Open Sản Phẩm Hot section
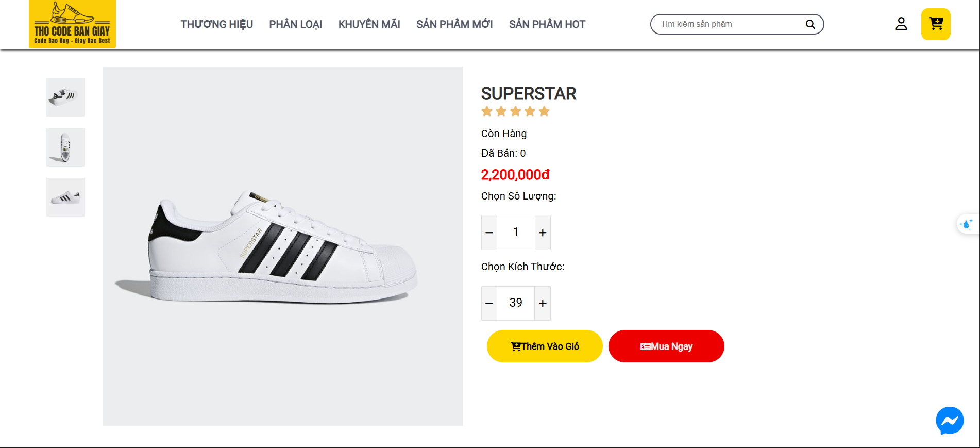The height and width of the screenshot is (448, 980). [x=547, y=24]
